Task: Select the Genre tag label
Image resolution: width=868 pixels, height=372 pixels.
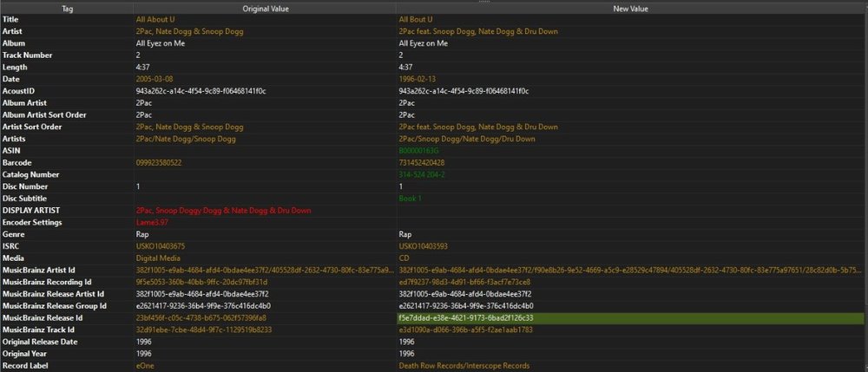Action: click(14, 234)
